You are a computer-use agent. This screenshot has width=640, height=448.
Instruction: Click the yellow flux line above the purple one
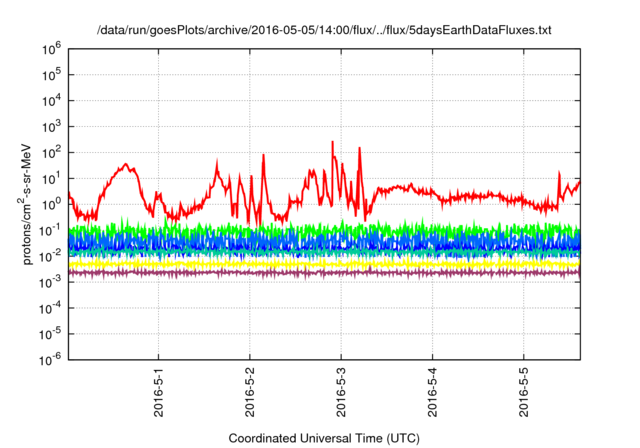pos(324,264)
